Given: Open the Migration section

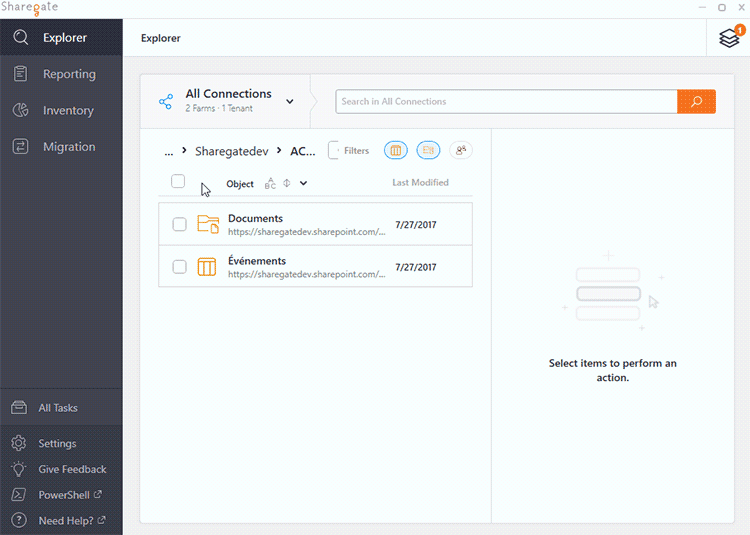Looking at the screenshot, I should click(x=61, y=147).
